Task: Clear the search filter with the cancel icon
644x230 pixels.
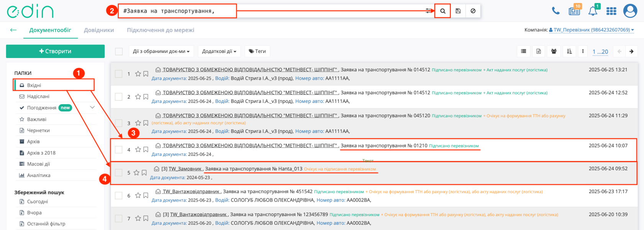Action: coord(473,11)
